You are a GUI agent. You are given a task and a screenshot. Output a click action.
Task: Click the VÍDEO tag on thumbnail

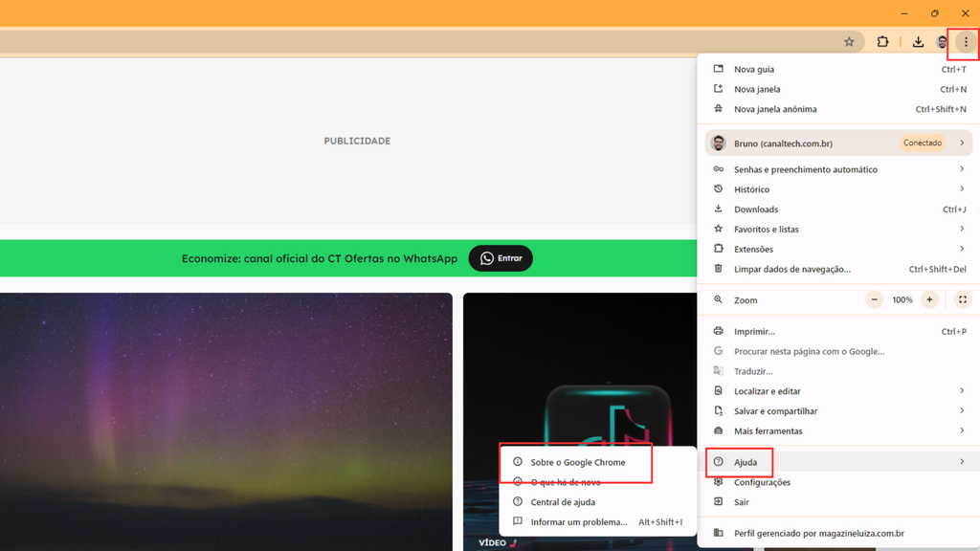point(493,542)
